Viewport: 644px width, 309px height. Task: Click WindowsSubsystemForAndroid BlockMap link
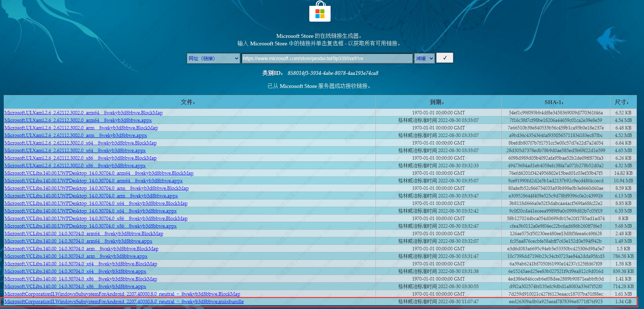coord(122,294)
